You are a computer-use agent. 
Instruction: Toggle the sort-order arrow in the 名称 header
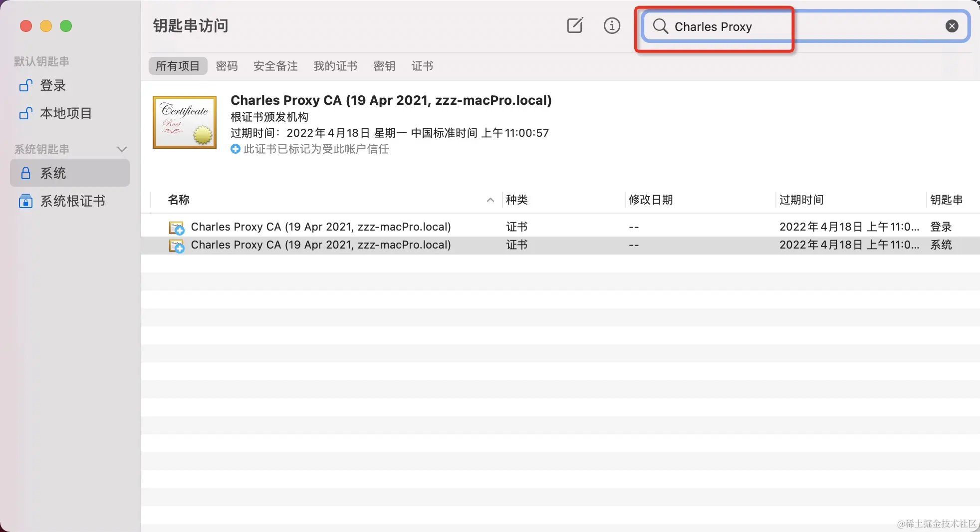[490, 200]
